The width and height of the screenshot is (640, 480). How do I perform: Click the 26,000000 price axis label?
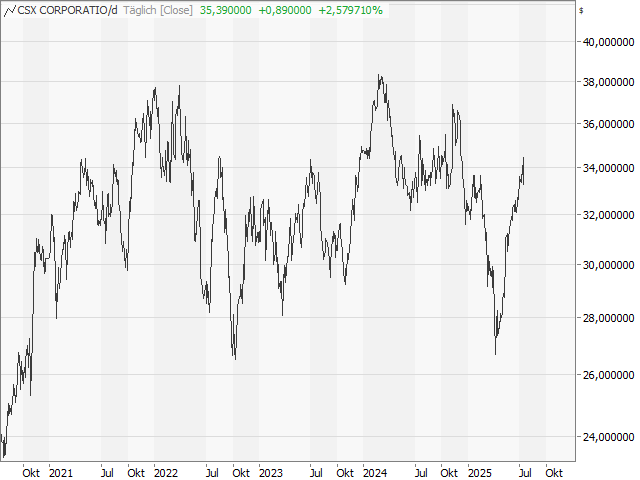[x=609, y=375]
